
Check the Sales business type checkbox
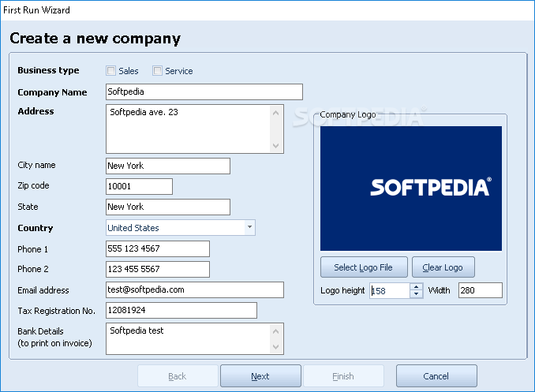coord(111,71)
